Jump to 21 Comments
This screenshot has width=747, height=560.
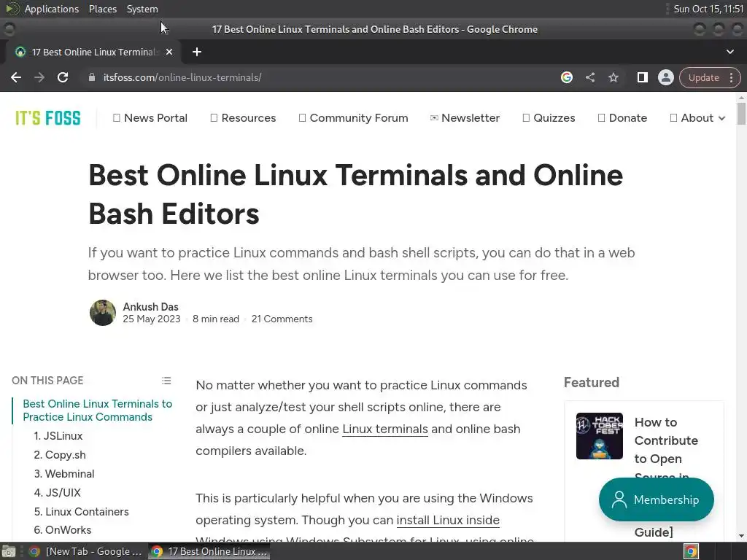pos(282,319)
